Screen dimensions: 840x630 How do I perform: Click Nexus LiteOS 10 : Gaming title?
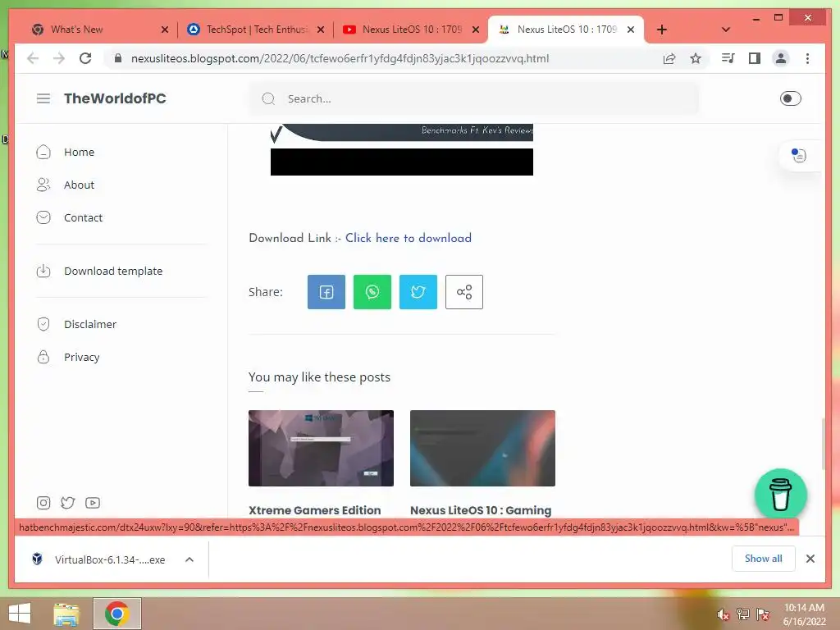481,510
